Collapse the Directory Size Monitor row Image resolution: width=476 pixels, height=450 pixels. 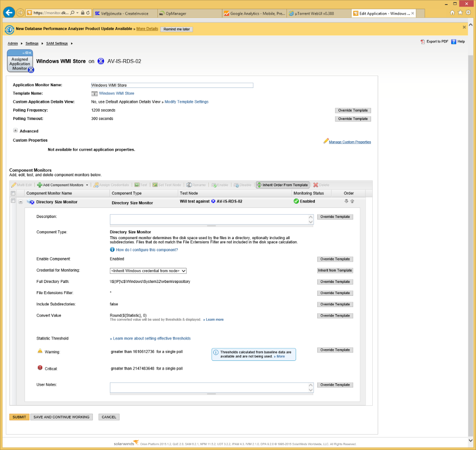pyautogui.click(x=21, y=202)
